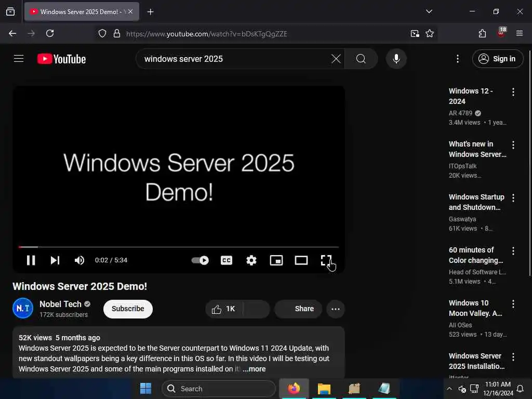Open the notifications bell

(520, 389)
